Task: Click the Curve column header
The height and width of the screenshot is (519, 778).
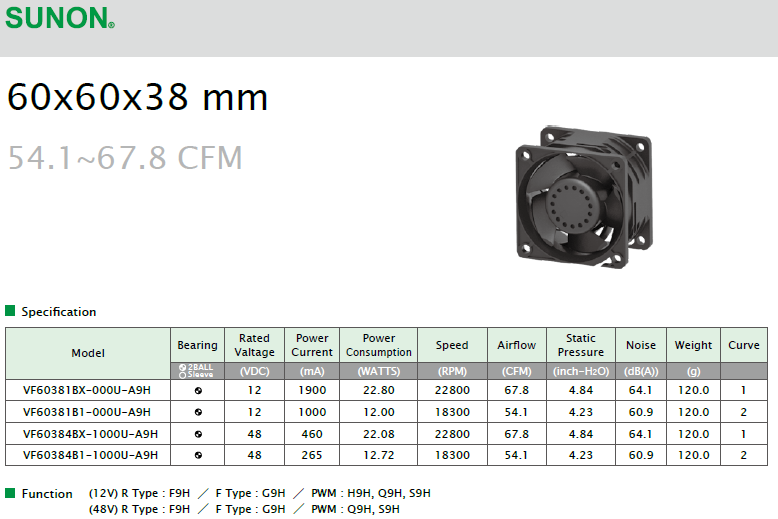Action: [744, 345]
